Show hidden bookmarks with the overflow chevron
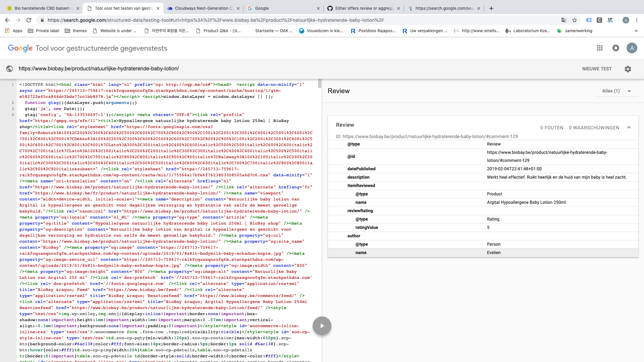Viewport: 644px width, 362px height. coord(636,31)
